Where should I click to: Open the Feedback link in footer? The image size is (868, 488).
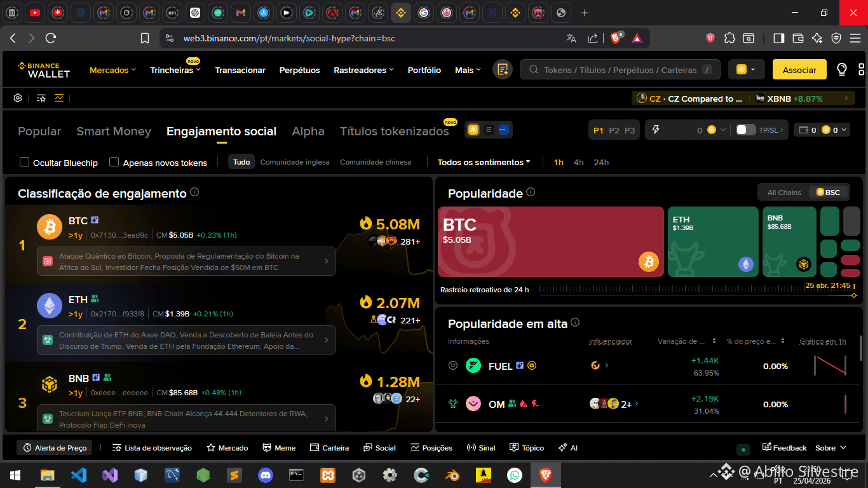(784, 448)
